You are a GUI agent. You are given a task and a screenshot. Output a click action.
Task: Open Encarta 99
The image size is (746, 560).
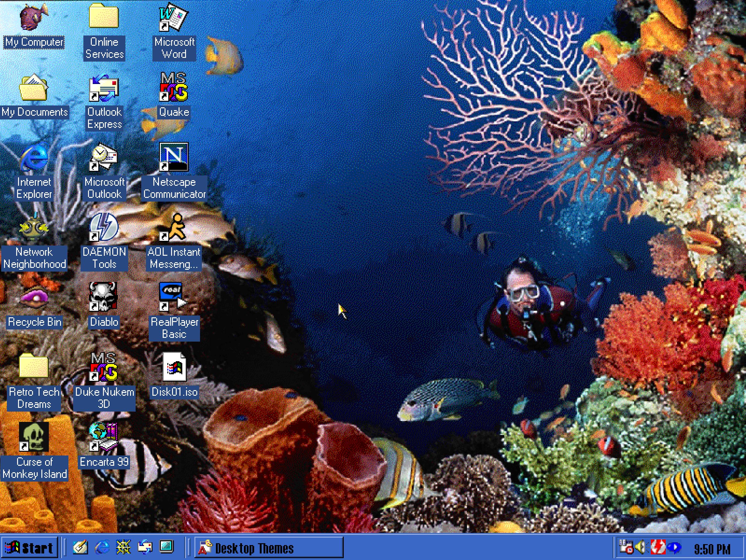[104, 437]
